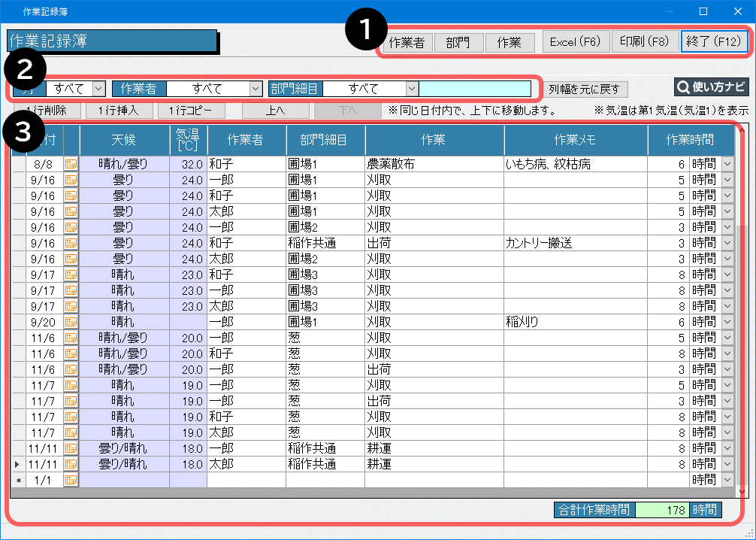
Task: Export to Excel with the Excel (F6) button
Action: pyautogui.click(x=575, y=42)
